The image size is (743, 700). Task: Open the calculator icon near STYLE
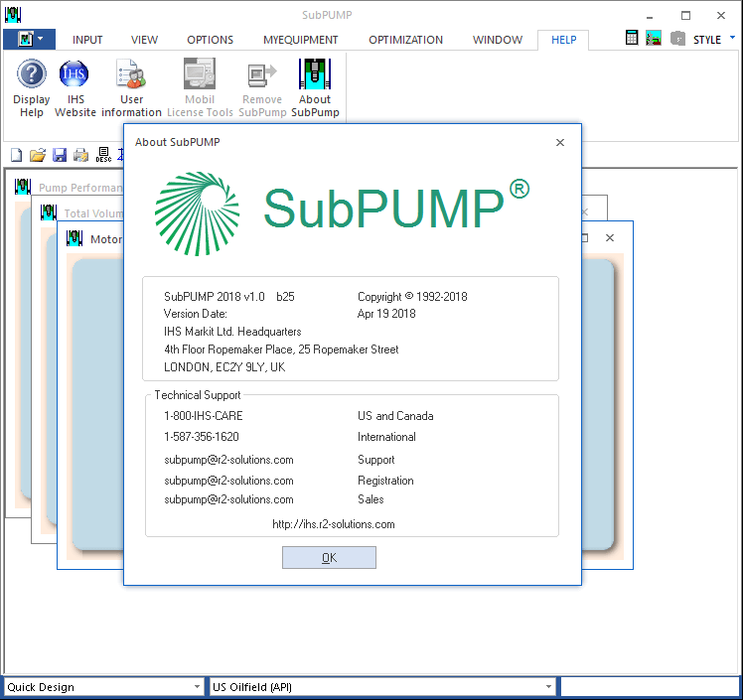[x=632, y=38]
